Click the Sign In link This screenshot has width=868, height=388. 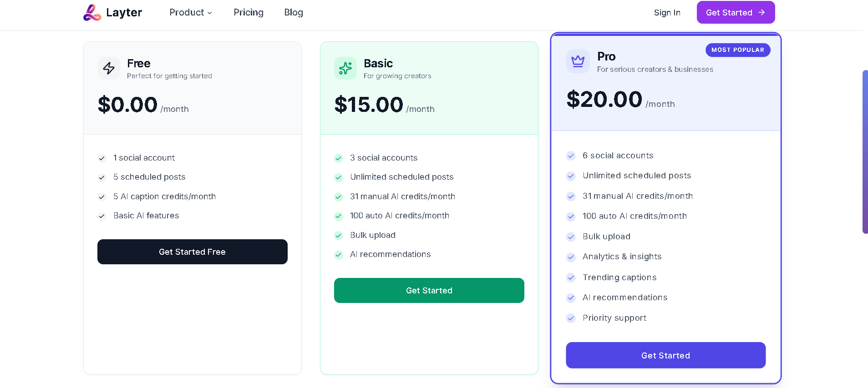tap(666, 13)
